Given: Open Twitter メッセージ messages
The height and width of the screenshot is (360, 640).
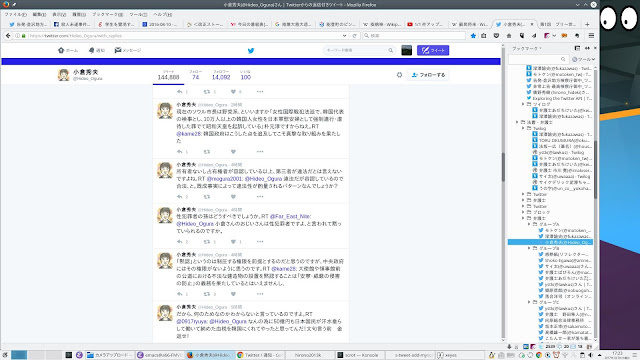Looking at the screenshot, I should click(128, 50).
